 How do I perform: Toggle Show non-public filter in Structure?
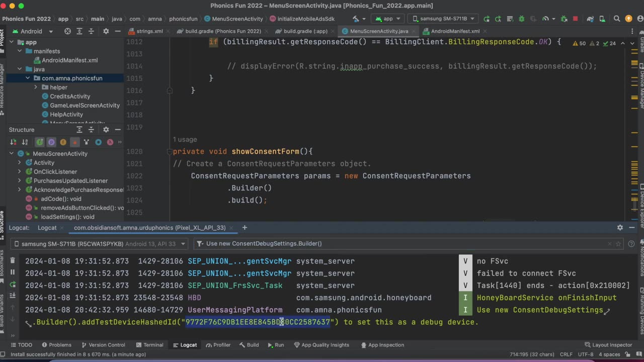click(74, 142)
